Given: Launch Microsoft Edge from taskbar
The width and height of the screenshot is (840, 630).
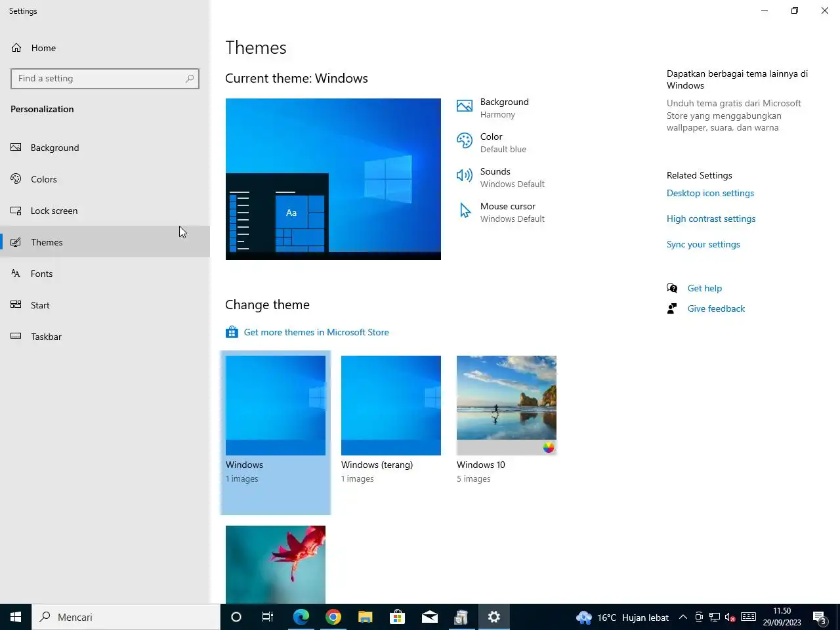Looking at the screenshot, I should (x=301, y=617).
